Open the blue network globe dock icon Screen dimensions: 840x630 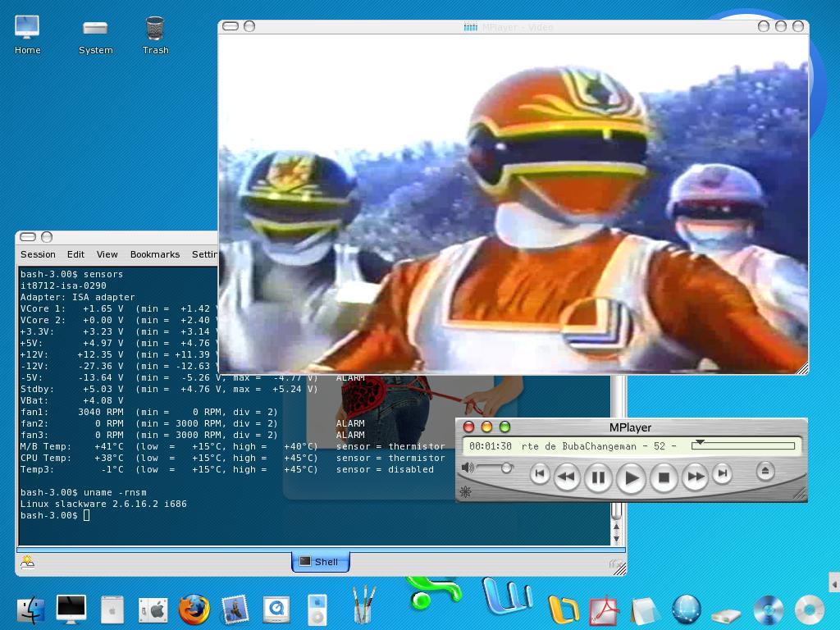(x=687, y=609)
